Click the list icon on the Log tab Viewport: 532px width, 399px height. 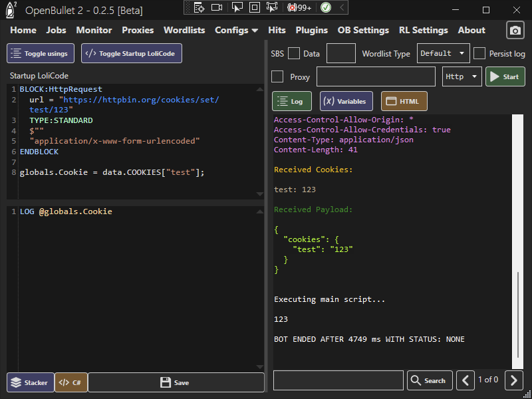coord(282,101)
